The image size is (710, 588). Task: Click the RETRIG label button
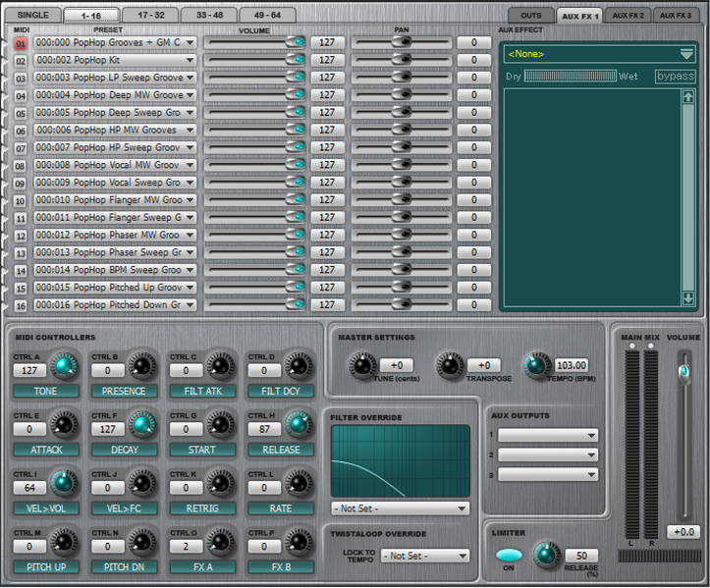click(202, 508)
